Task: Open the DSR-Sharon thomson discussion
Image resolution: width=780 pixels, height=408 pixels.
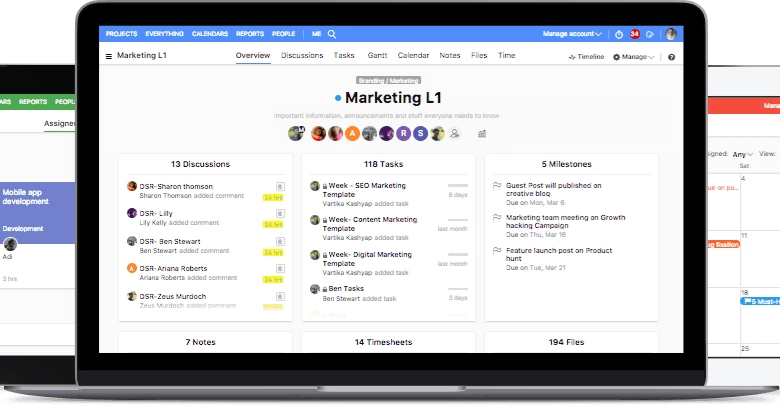Action: pyautogui.click(x=176, y=186)
